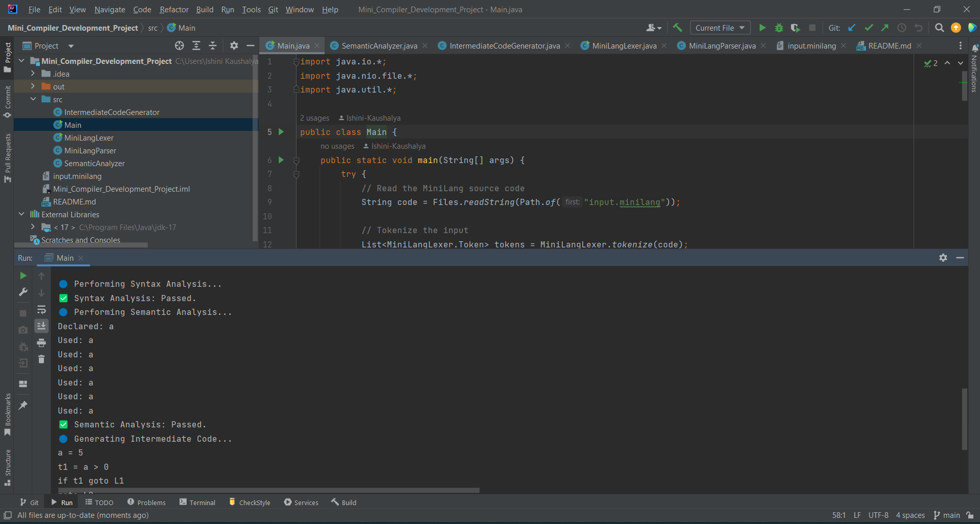The height and width of the screenshot is (524, 980).
Task: Click the Build Project hammer icon
Action: pos(677,28)
